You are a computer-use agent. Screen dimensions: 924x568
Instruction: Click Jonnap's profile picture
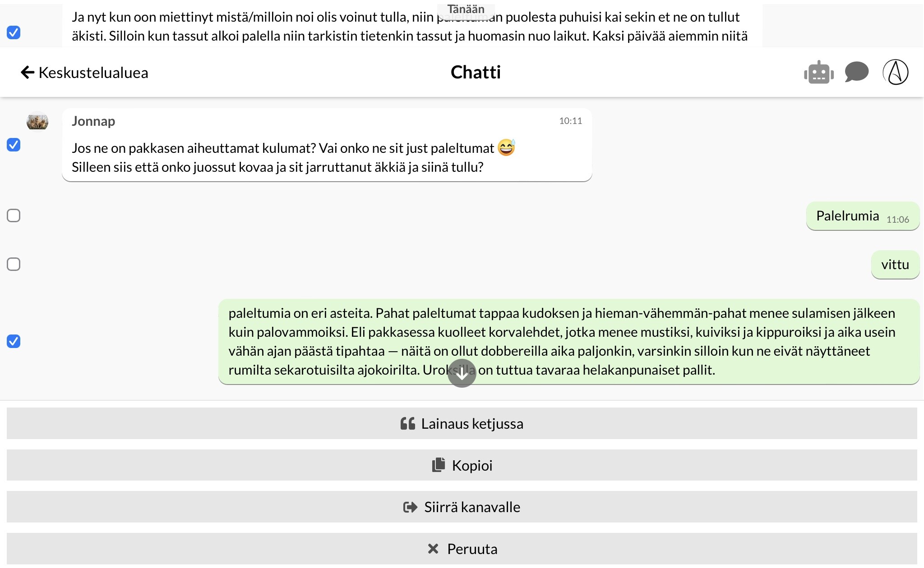tap(37, 121)
